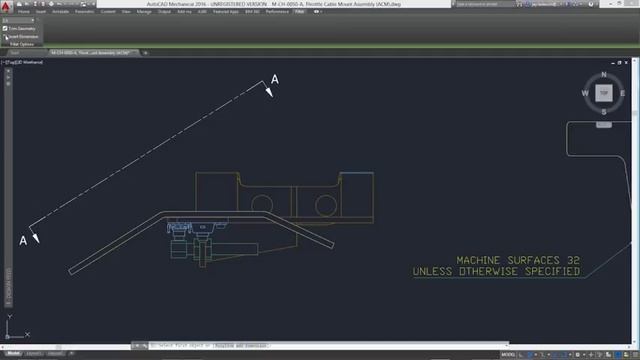Click the S direction on the ViewCube compass

(604, 112)
